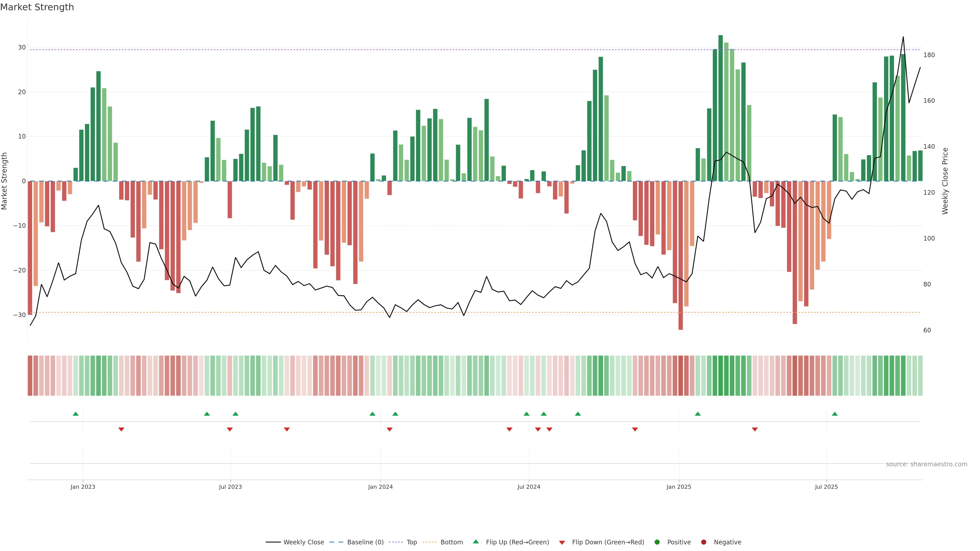
Task: Click last flip-down red marker in 2025
Action: [755, 429]
